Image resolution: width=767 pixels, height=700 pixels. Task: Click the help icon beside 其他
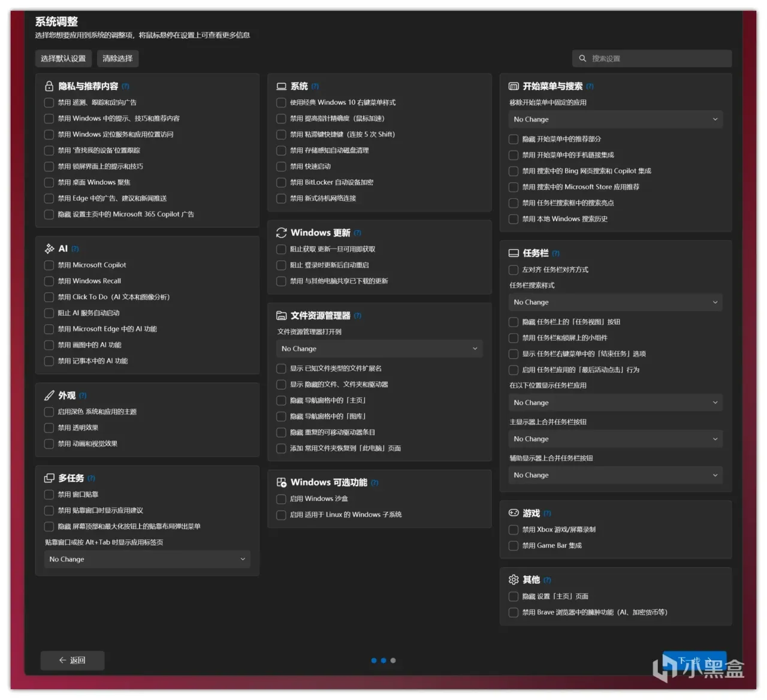click(x=547, y=580)
